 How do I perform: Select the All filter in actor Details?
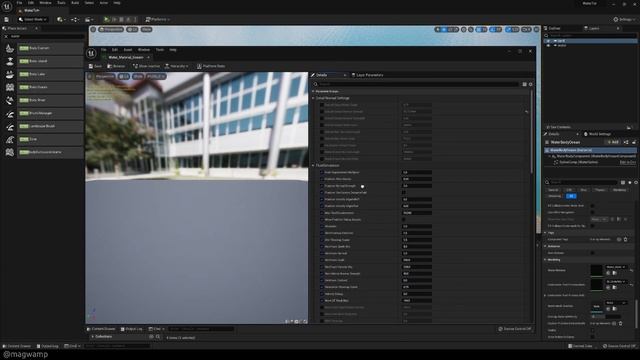571,196
